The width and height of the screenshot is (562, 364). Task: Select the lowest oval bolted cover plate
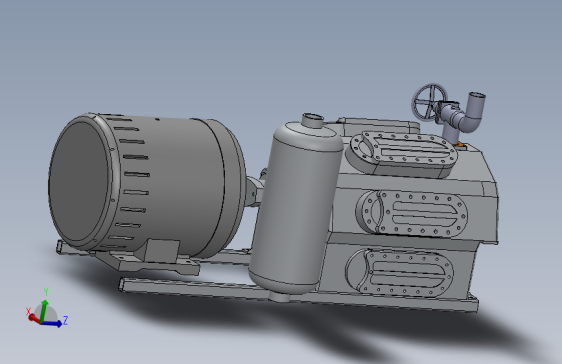coord(399,273)
